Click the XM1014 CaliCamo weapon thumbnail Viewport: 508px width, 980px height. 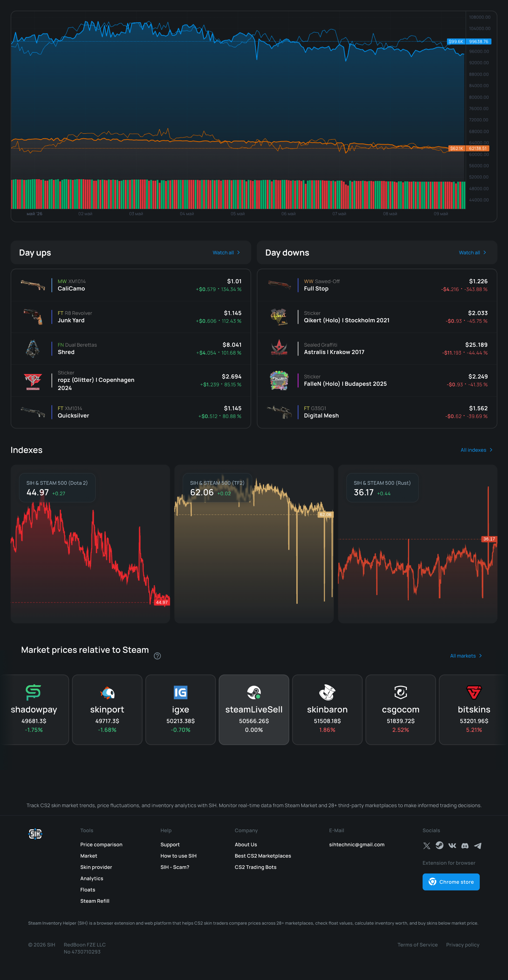click(33, 285)
